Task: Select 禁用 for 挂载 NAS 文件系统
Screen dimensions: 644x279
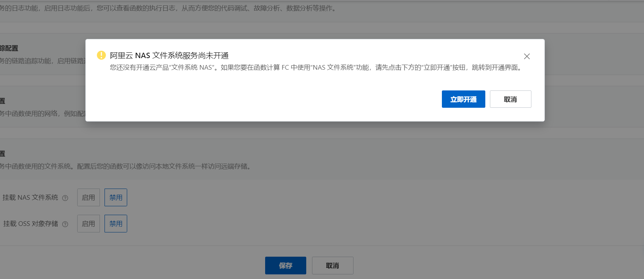Action: 116,197
